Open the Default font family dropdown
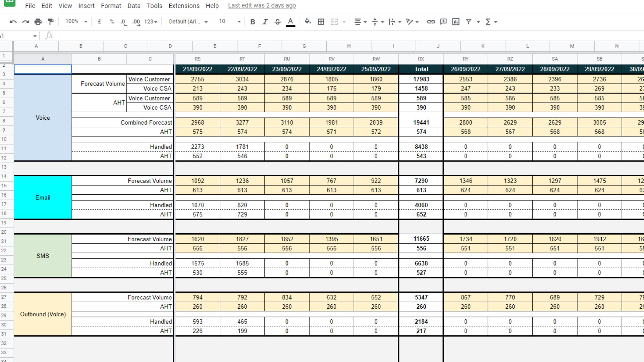644x362 pixels. pyautogui.click(x=188, y=21)
